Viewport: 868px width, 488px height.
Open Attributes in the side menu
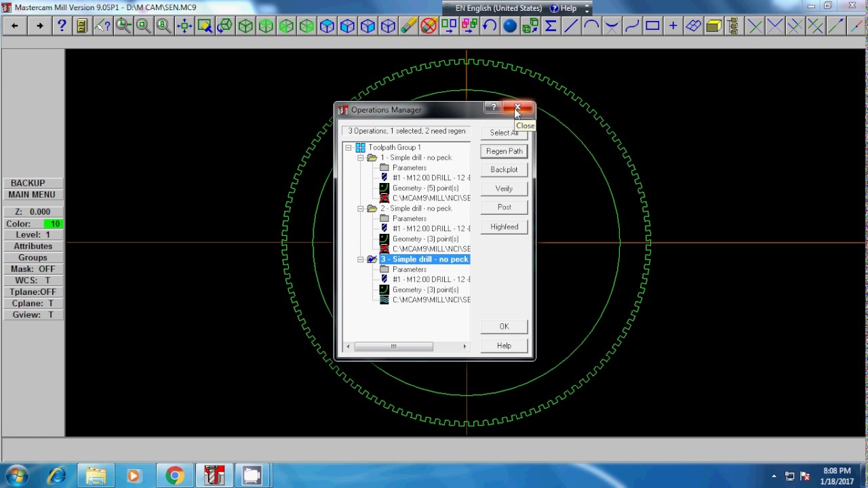[x=33, y=246]
